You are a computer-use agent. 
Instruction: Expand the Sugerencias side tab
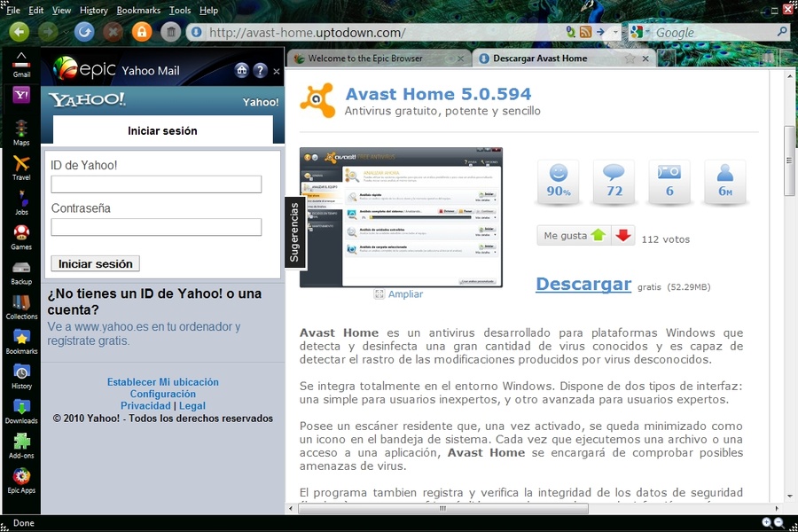coord(294,232)
